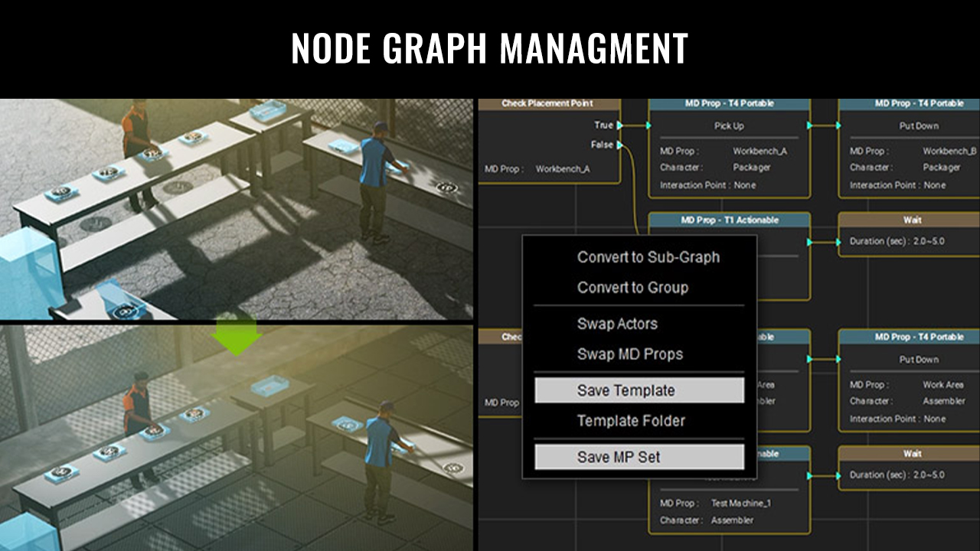Click Save Template in the context menu
The width and height of the screenshot is (980, 551).
639,390
